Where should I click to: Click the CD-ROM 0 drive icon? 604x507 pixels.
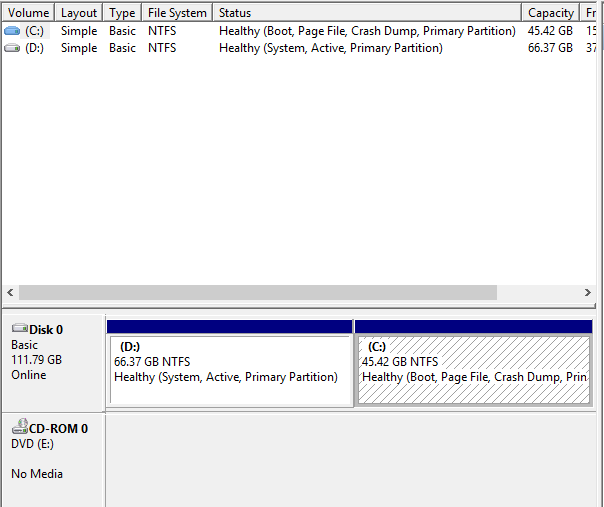coord(19,428)
